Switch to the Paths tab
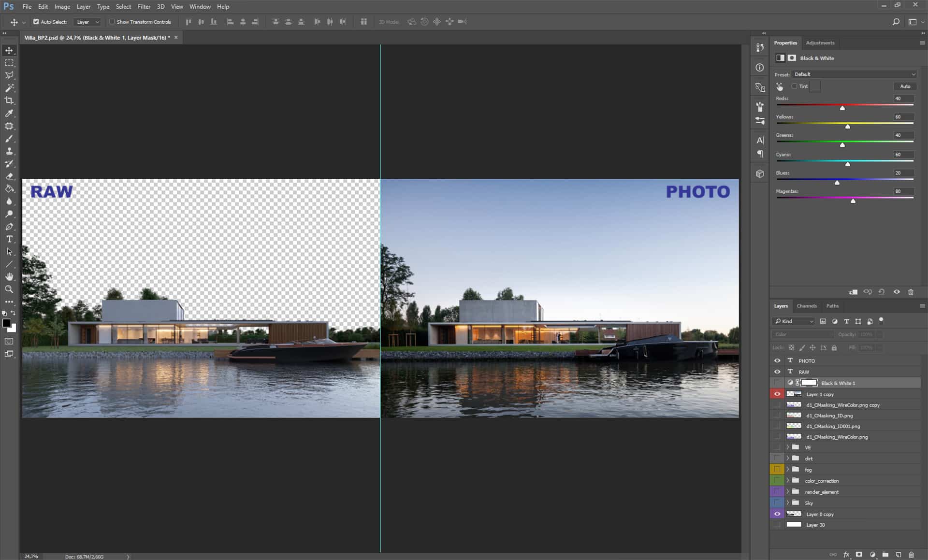 832,306
